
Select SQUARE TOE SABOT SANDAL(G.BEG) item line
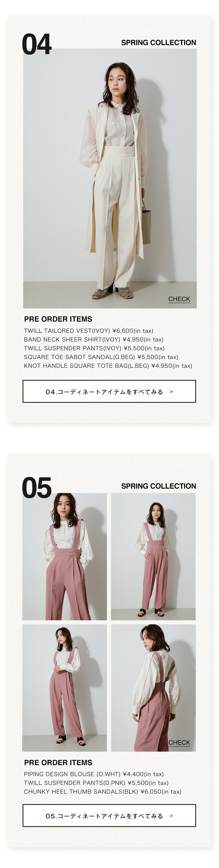tap(101, 357)
